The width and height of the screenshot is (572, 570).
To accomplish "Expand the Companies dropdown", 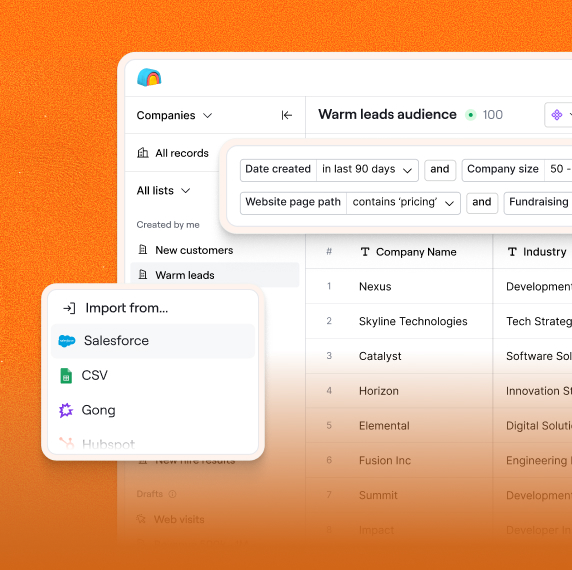I will pyautogui.click(x=174, y=115).
